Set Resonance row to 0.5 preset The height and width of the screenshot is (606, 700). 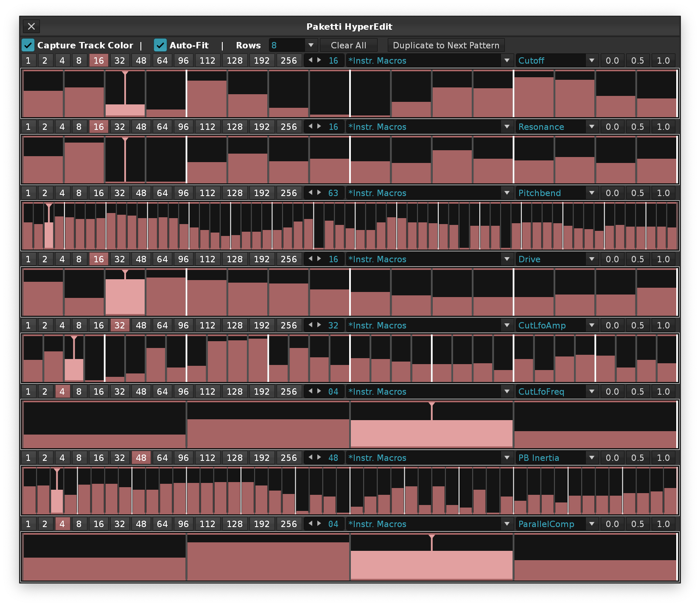coord(637,126)
